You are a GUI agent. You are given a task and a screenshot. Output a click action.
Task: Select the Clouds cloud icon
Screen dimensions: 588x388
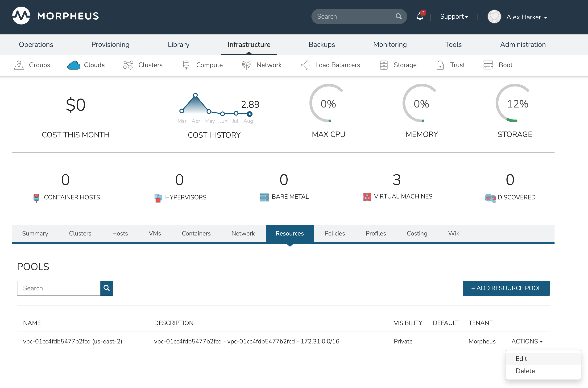click(x=74, y=65)
